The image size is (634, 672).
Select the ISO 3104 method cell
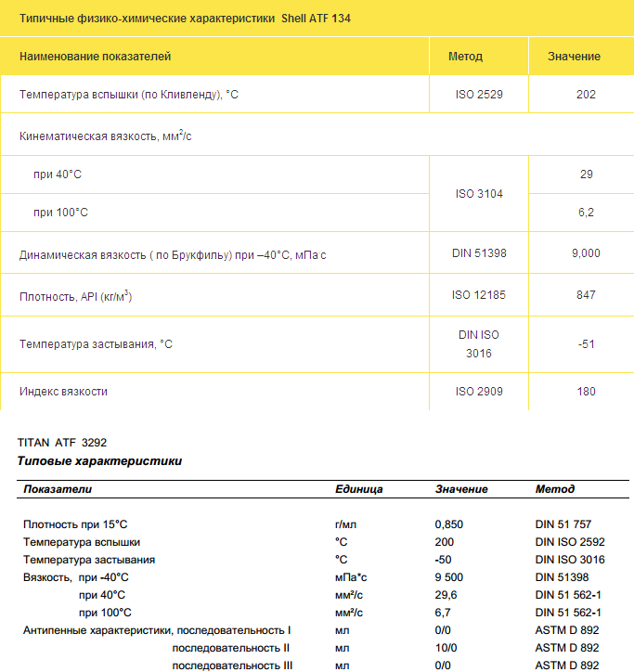pos(479,194)
